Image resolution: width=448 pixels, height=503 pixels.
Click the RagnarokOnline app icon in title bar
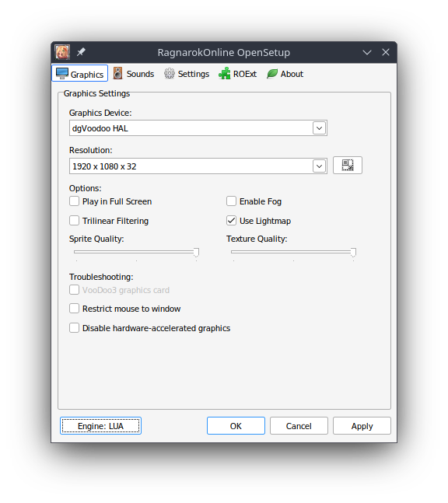pos(62,52)
